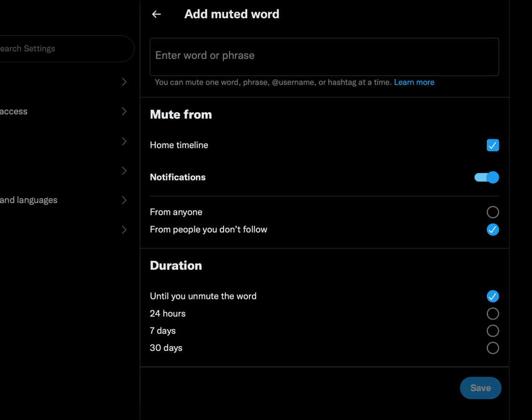Expand the last sidebar chevron below and languages
Image resolution: width=532 pixels, height=420 pixels.
124,230
